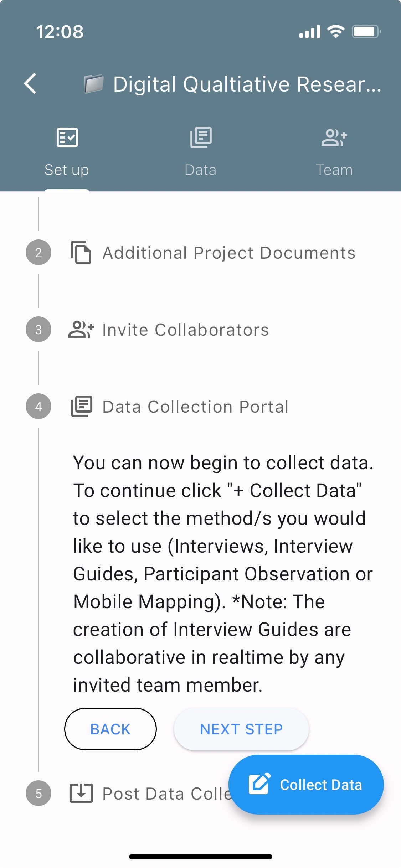The image size is (401, 868).
Task: Expand step 2 Additional Project Documents
Action: [228, 253]
